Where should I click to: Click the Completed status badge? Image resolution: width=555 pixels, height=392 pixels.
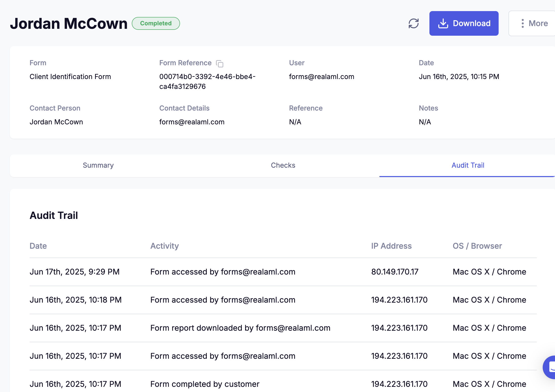(x=156, y=23)
